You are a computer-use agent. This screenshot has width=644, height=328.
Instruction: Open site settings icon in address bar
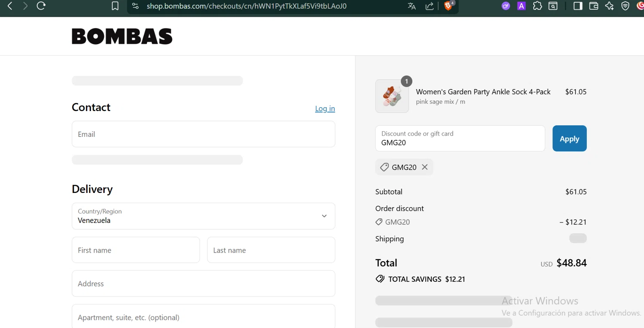pos(136,6)
